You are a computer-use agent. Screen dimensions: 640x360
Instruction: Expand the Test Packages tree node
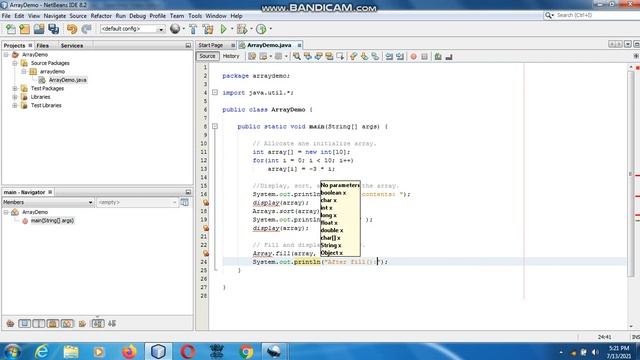click(15, 89)
